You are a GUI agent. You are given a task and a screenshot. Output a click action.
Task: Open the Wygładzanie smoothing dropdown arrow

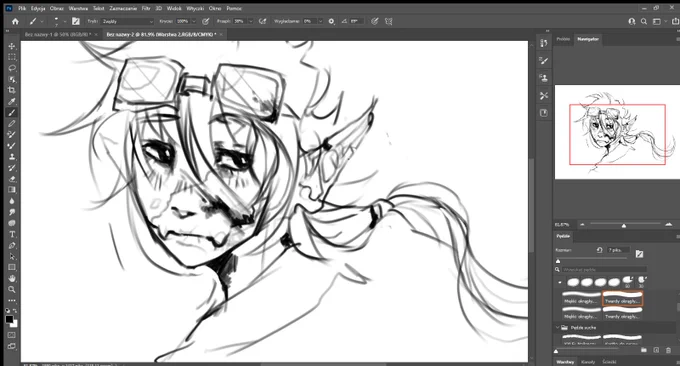320,21
